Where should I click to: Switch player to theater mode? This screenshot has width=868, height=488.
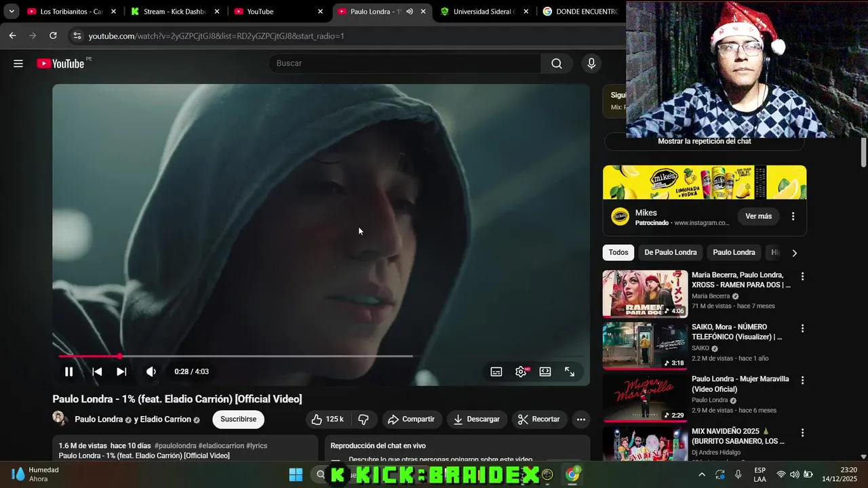tap(545, 371)
